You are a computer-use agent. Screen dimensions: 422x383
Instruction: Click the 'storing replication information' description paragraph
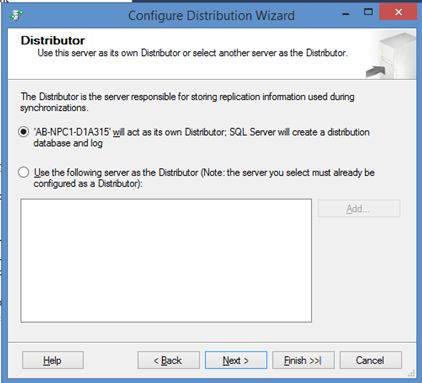[x=187, y=102]
